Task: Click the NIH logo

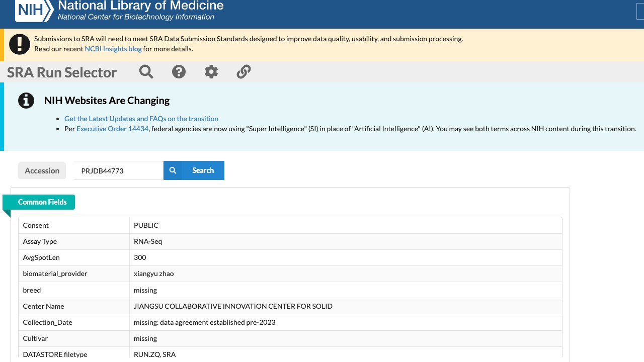Action: (x=34, y=10)
